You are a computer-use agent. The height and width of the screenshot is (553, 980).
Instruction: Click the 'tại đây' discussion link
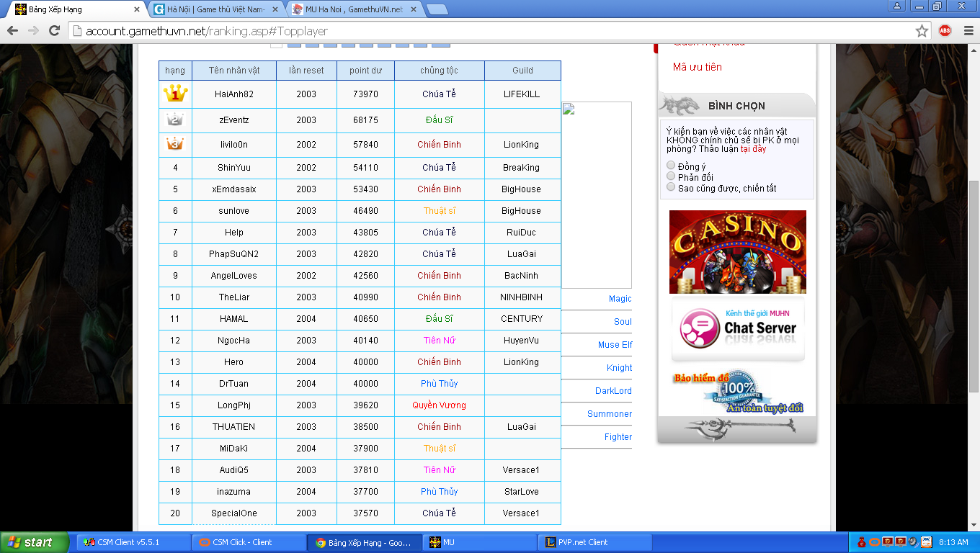pyautogui.click(x=753, y=149)
